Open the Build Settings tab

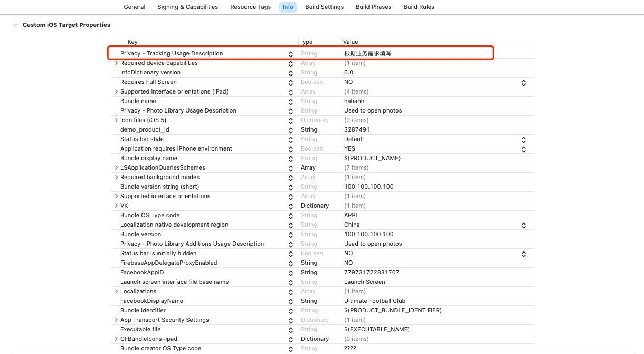pos(325,7)
